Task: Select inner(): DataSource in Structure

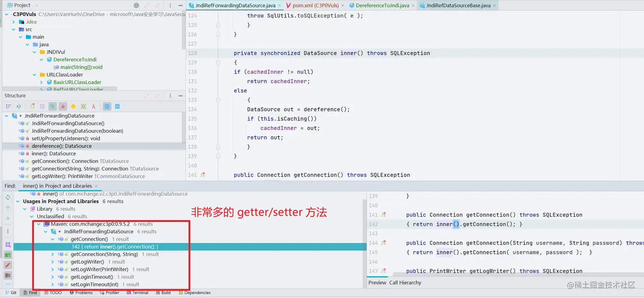Action: coord(54,154)
